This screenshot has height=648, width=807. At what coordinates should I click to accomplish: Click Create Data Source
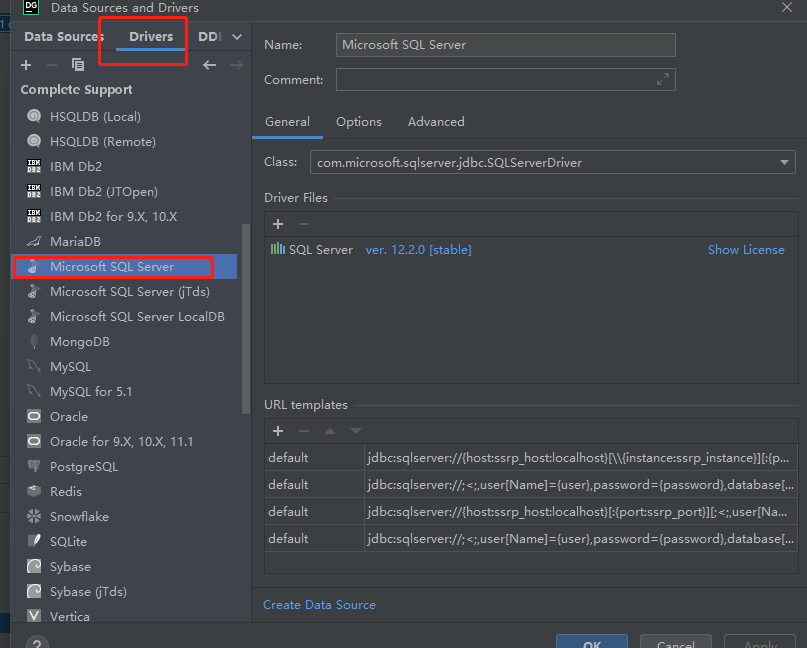[x=319, y=604]
